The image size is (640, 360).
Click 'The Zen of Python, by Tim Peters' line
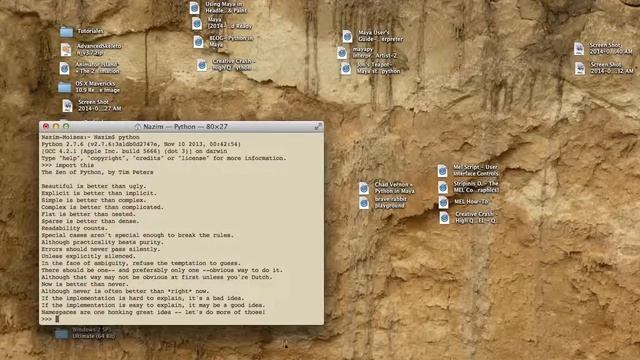(x=97, y=172)
